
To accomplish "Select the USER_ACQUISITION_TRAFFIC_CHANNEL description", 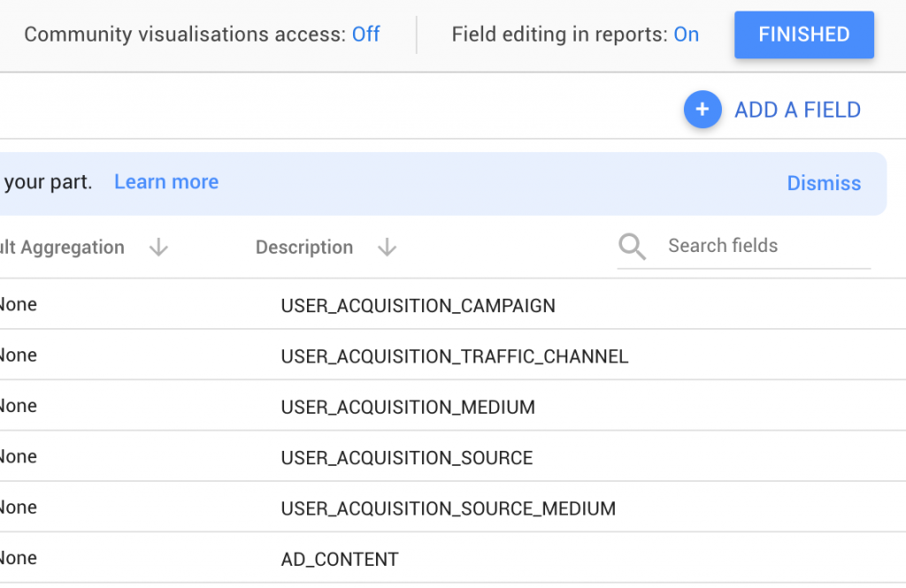I will click(454, 356).
